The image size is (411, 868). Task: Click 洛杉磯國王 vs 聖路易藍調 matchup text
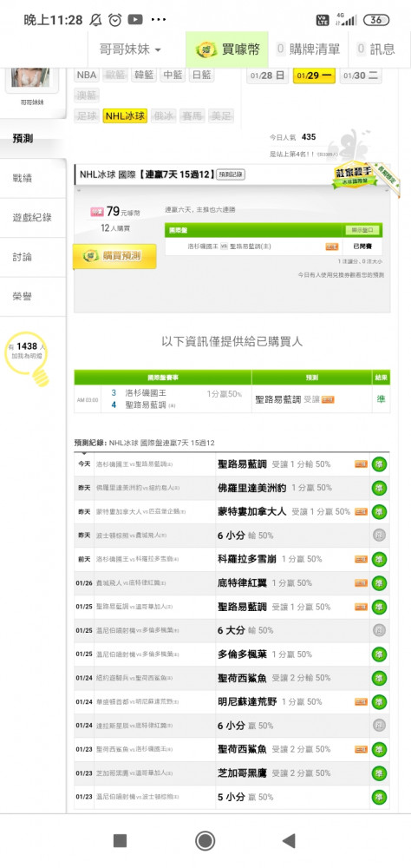[x=230, y=247]
